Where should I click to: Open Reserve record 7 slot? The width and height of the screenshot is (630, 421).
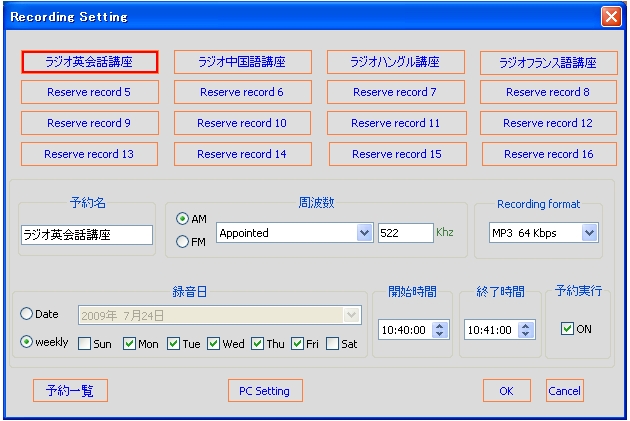click(x=396, y=92)
